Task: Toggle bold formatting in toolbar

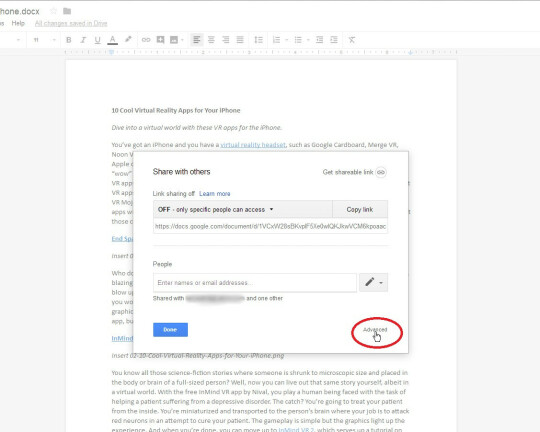Action: pos(69,40)
